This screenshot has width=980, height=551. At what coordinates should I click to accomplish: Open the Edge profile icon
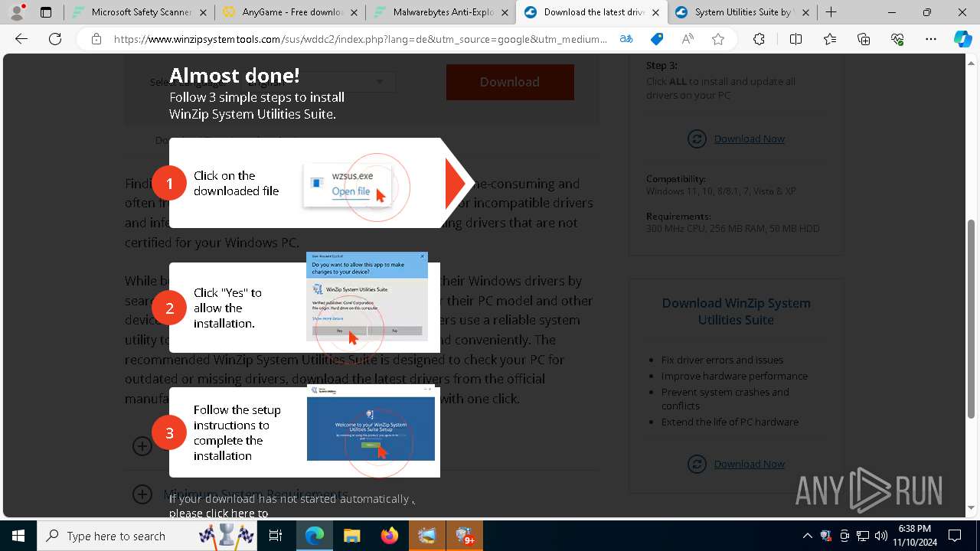17,12
